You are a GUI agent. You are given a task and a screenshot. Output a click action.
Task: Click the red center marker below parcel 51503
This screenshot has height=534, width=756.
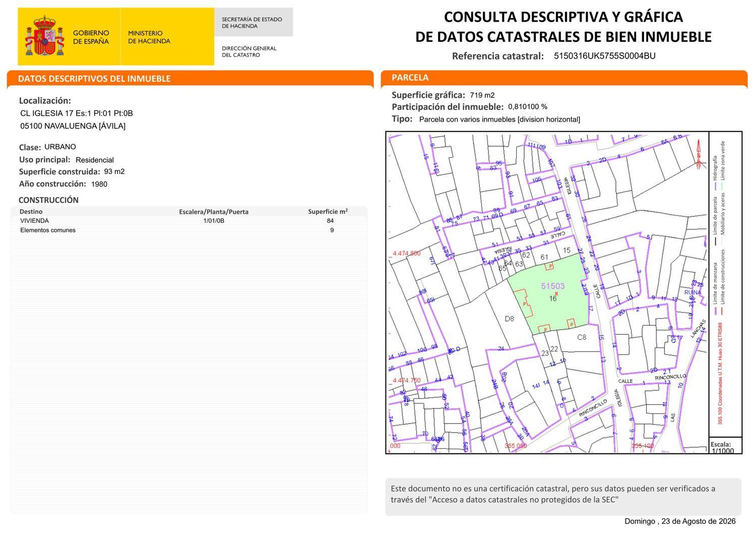click(x=556, y=293)
